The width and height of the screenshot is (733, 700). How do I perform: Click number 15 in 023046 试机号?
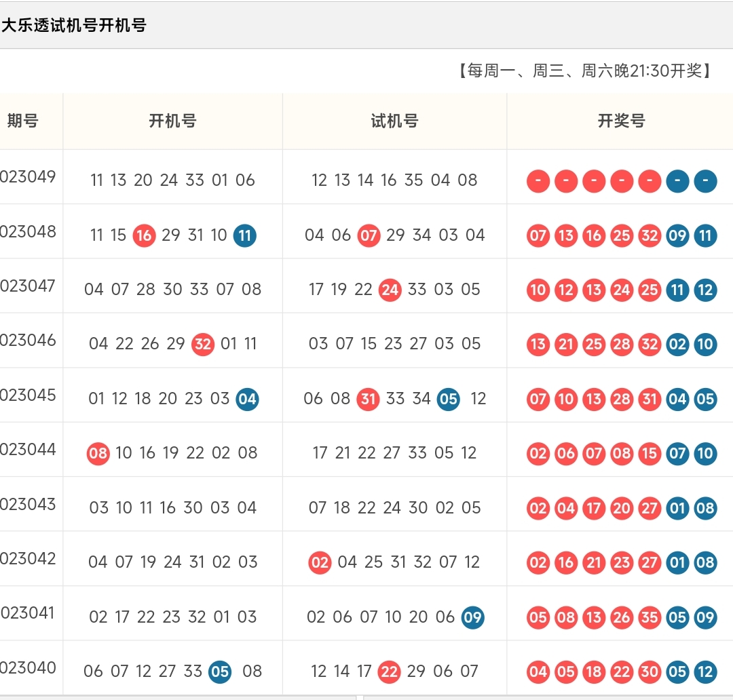[369, 343]
